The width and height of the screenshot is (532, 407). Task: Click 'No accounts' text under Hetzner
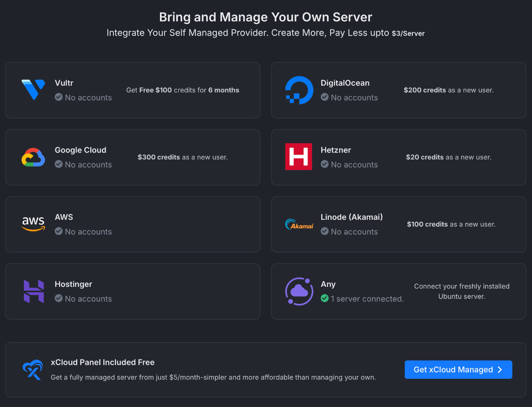pyautogui.click(x=354, y=165)
